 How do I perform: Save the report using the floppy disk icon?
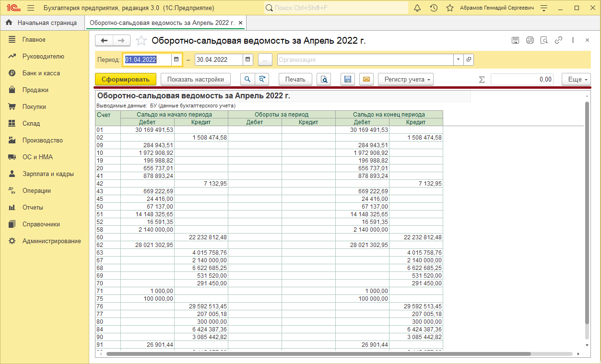point(347,79)
